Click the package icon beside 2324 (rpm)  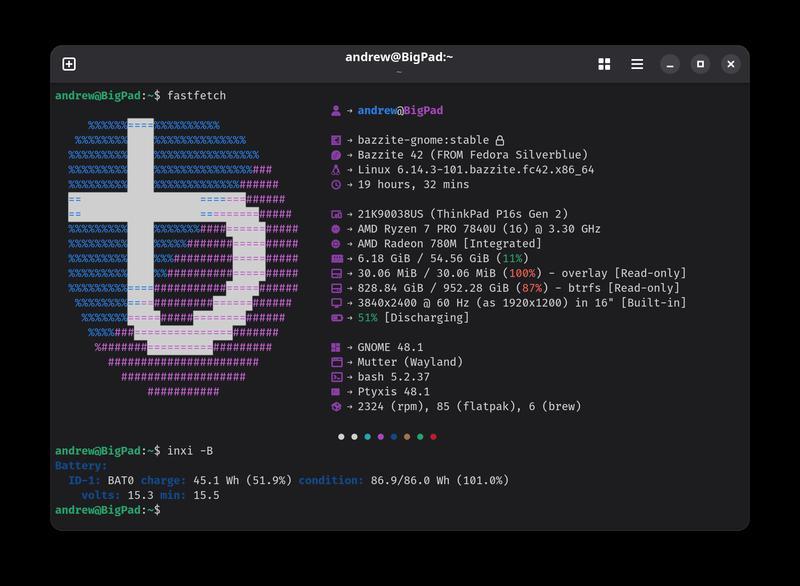[x=336, y=407]
